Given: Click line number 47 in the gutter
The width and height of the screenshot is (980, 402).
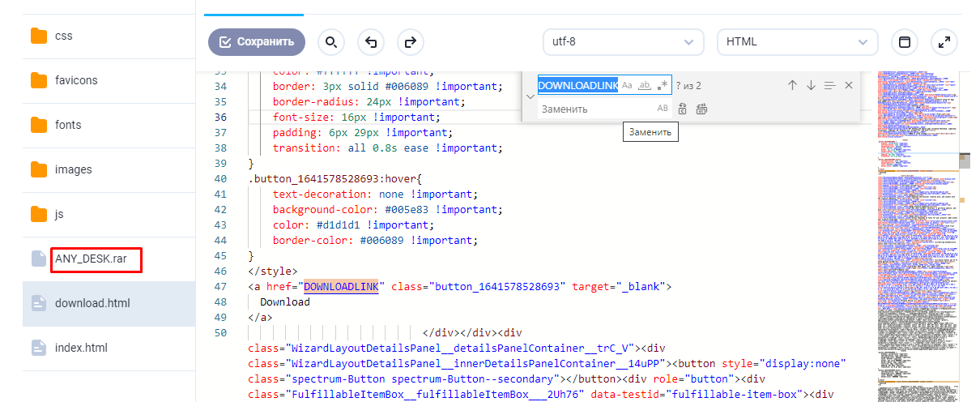Looking at the screenshot, I should (x=221, y=287).
